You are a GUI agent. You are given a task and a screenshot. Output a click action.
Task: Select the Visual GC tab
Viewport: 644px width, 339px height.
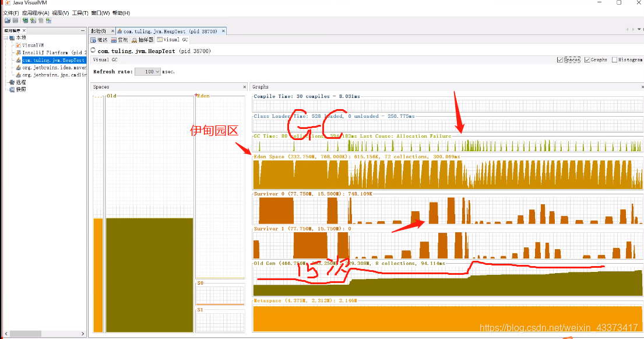tap(173, 40)
